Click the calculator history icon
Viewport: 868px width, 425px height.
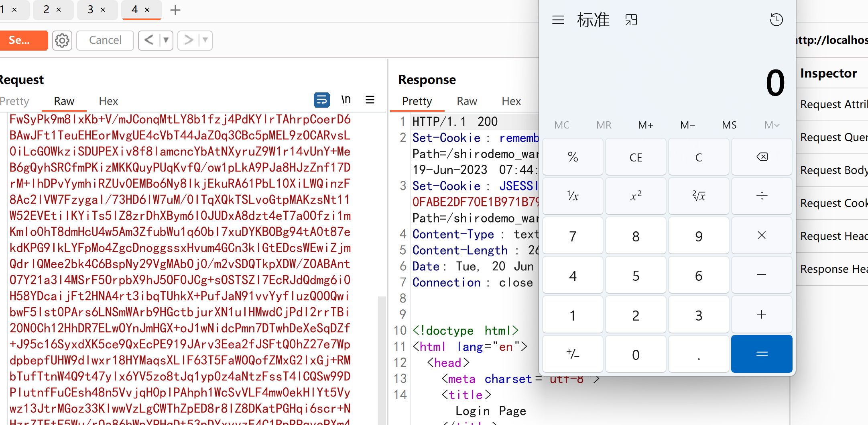pos(776,20)
